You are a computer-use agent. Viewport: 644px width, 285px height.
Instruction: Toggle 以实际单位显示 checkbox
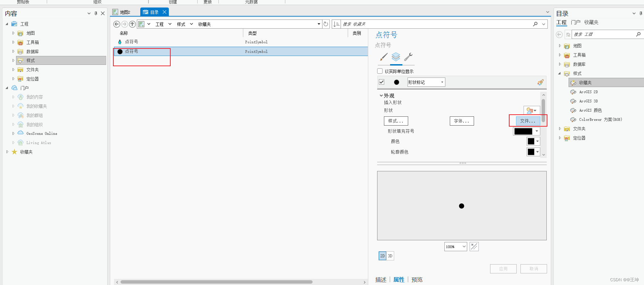tap(380, 71)
